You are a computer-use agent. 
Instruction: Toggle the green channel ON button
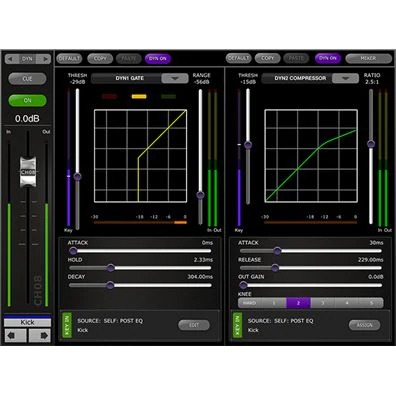27,100
